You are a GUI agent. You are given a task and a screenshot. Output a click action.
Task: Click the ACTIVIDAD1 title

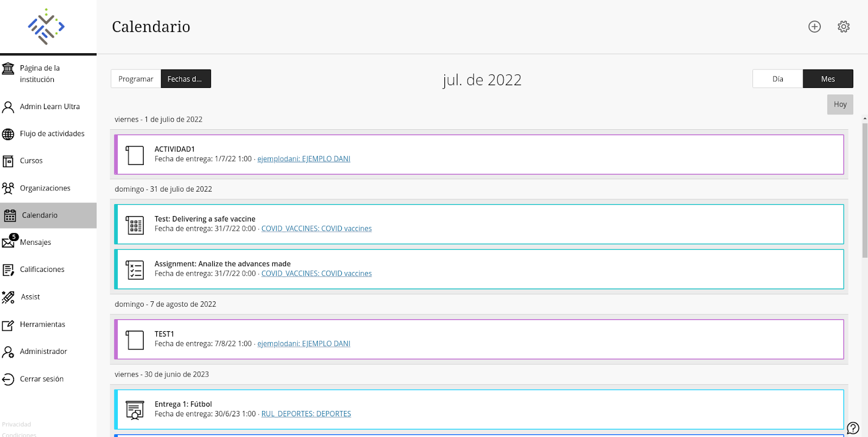point(174,149)
